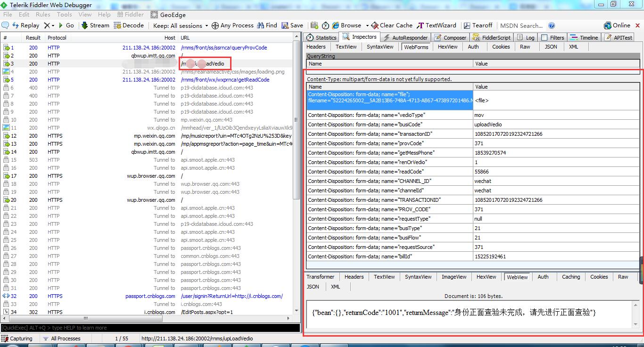This screenshot has width=644, height=347.
Task: Open the Log tab
Action: coord(526,38)
